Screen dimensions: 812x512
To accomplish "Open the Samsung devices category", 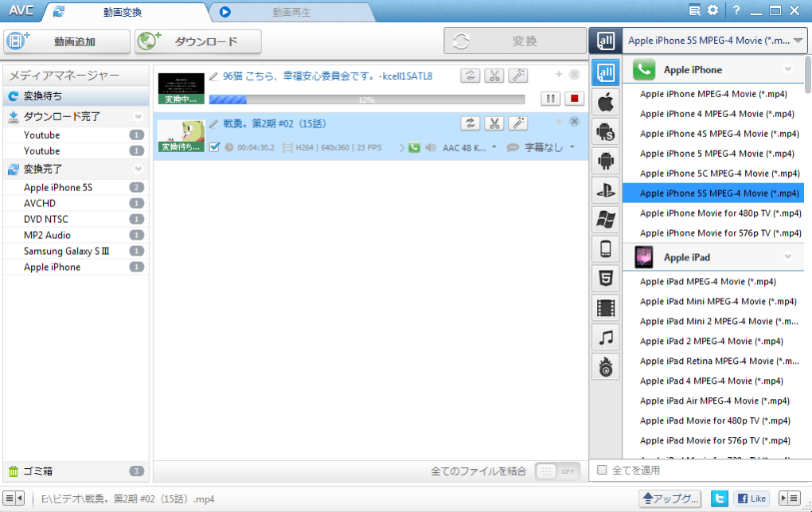I will click(x=605, y=131).
